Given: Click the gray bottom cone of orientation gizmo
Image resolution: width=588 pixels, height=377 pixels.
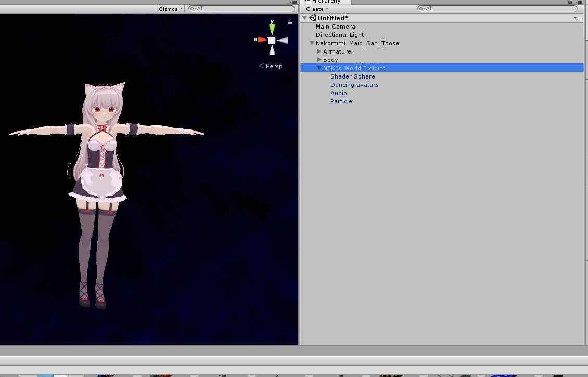Looking at the screenshot, I should tap(272, 50).
